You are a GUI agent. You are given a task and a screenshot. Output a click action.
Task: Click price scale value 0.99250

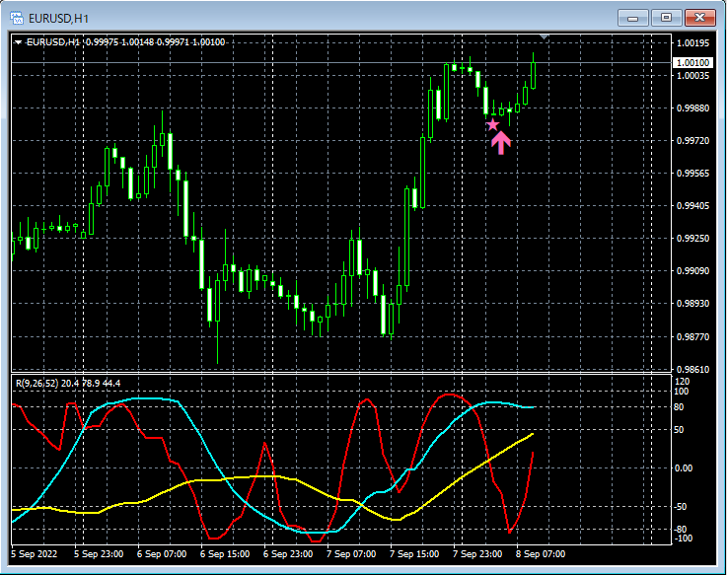point(693,238)
